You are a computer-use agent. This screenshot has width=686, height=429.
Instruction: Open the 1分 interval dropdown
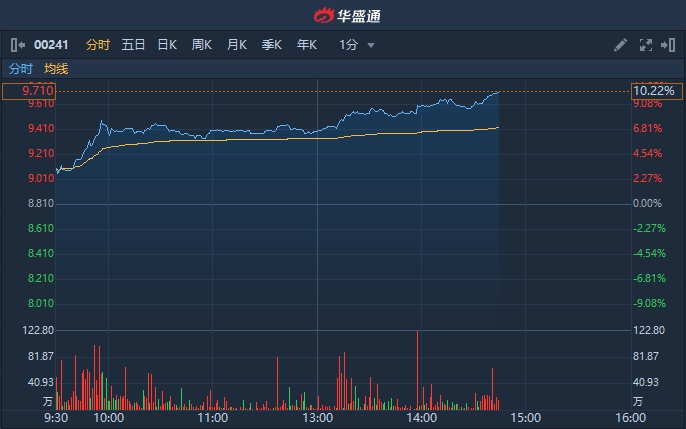coord(349,45)
